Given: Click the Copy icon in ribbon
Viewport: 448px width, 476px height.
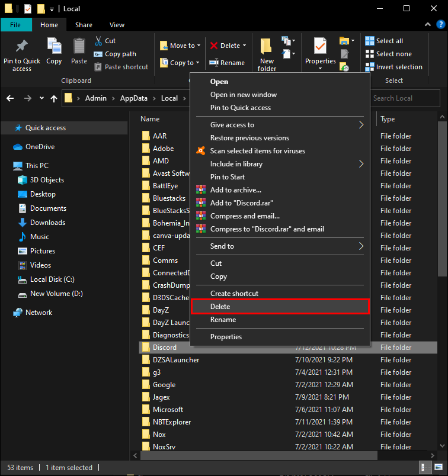Looking at the screenshot, I should (54, 46).
